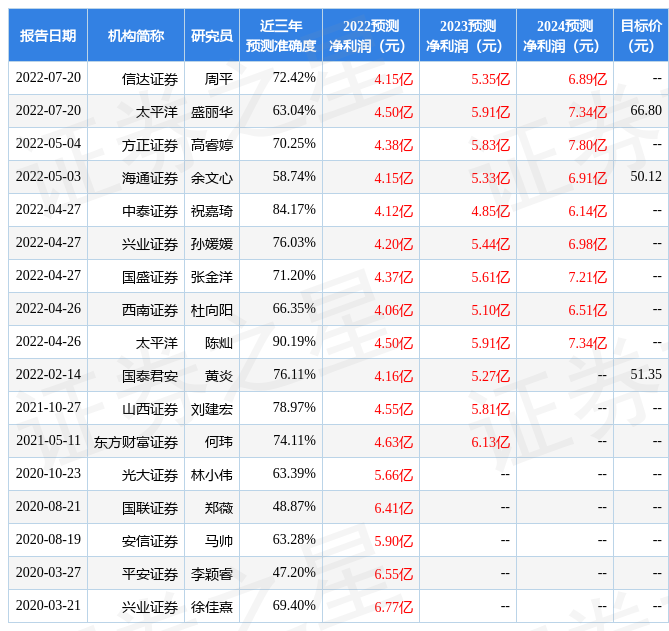Select institution 光大证券
Image resolution: width=669 pixels, height=631 pixels.
pyautogui.click(x=150, y=475)
